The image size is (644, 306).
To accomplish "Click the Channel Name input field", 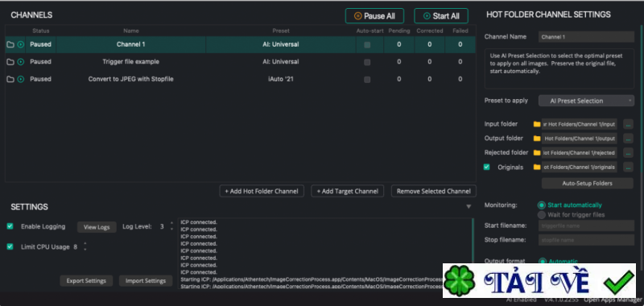I will [x=586, y=36].
